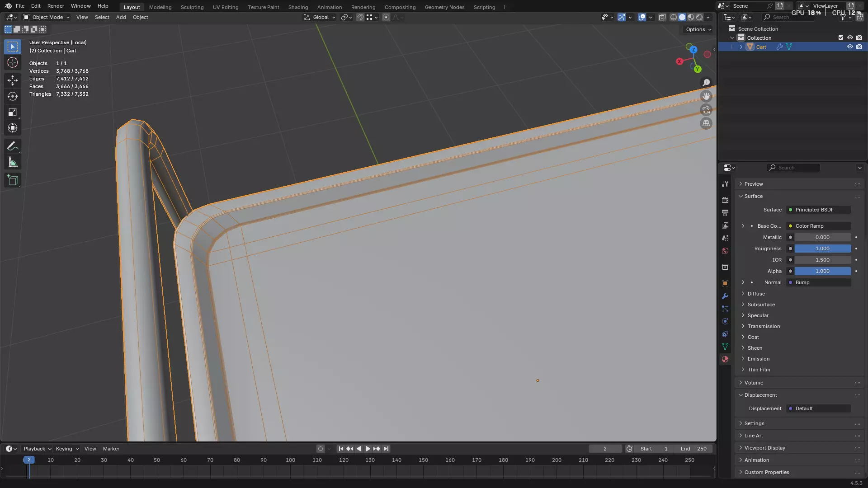Activate the Annotate pencil tool
The width and height of the screenshot is (868, 488).
[x=13, y=146]
